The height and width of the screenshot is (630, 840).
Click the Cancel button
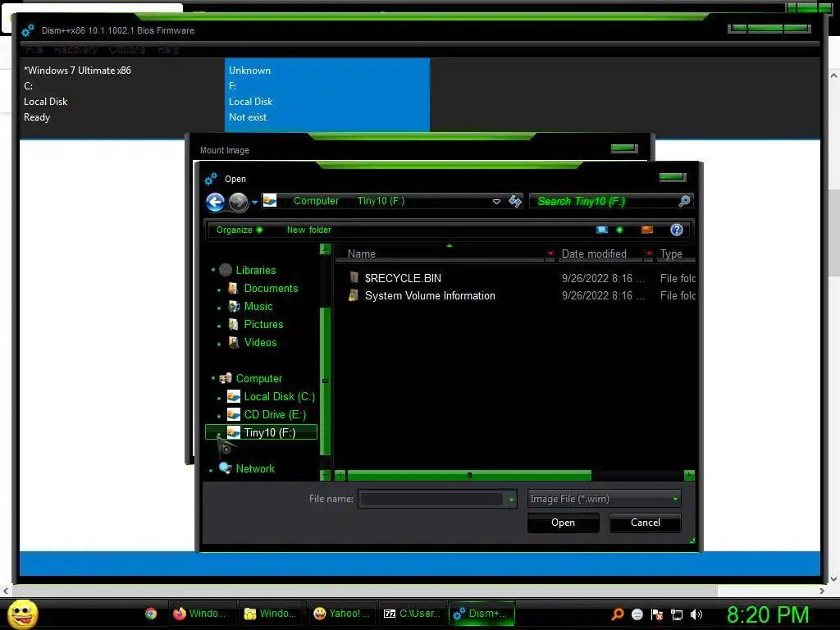645,523
